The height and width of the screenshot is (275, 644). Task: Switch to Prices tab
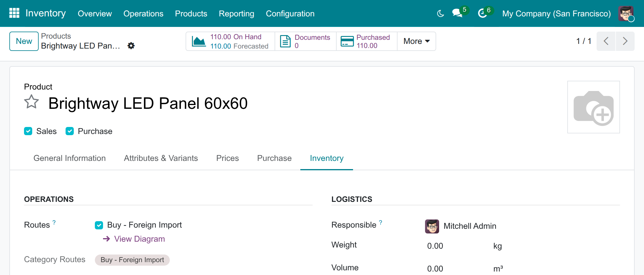coord(227,158)
